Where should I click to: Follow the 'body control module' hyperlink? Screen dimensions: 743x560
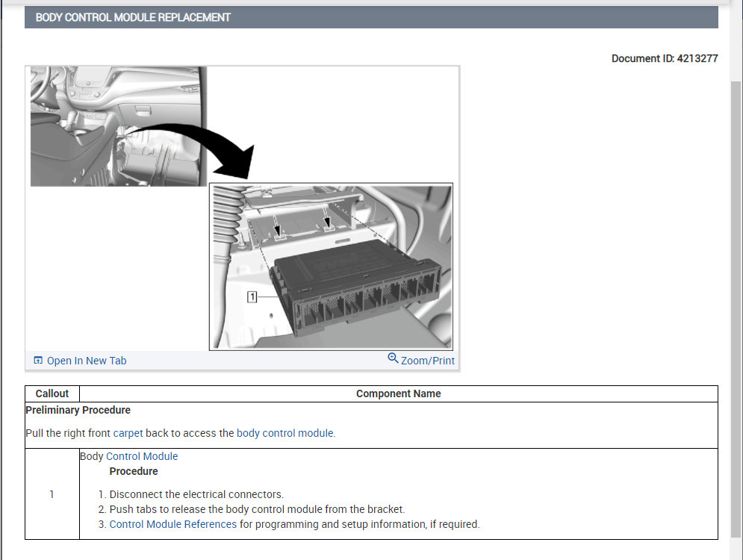click(285, 433)
